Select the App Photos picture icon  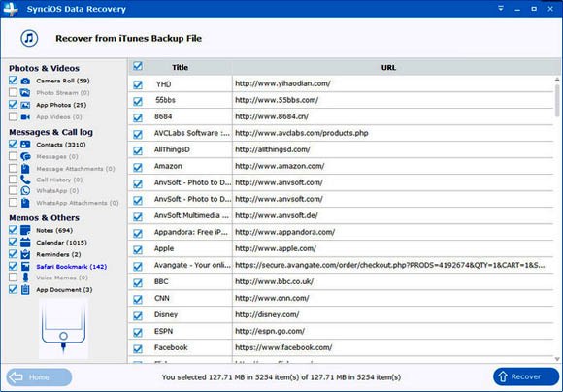click(x=25, y=105)
